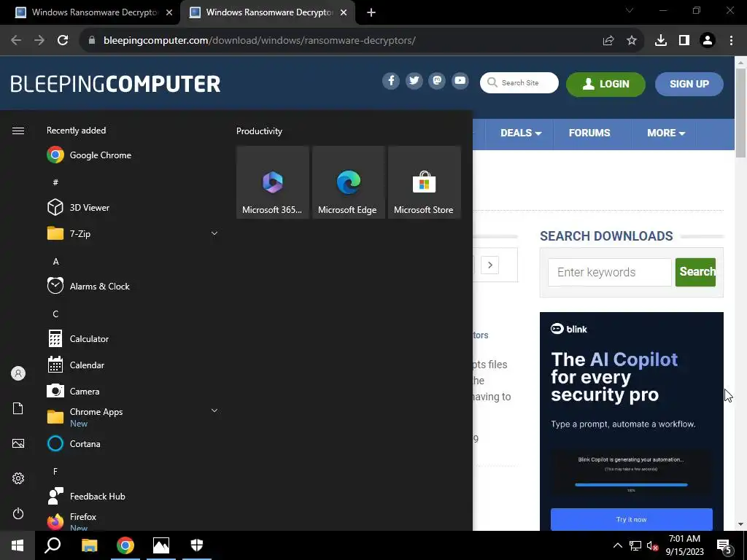Click the Search Site field
The image size is (747, 560).
[x=519, y=83]
